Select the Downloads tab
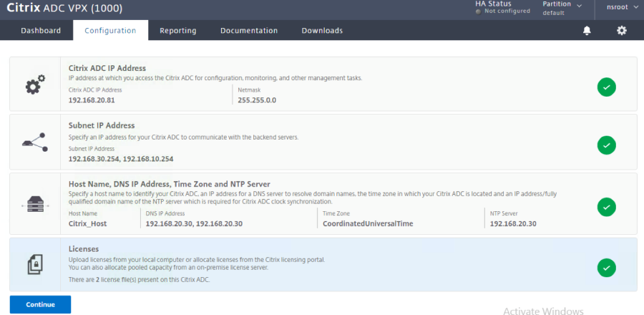The image size is (644, 315). point(322,31)
